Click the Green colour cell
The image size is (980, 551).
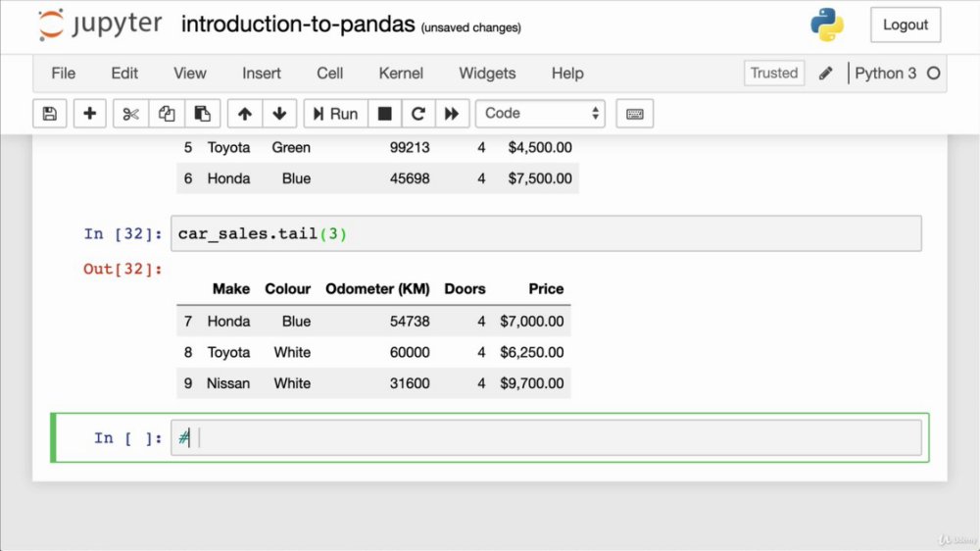click(x=291, y=148)
